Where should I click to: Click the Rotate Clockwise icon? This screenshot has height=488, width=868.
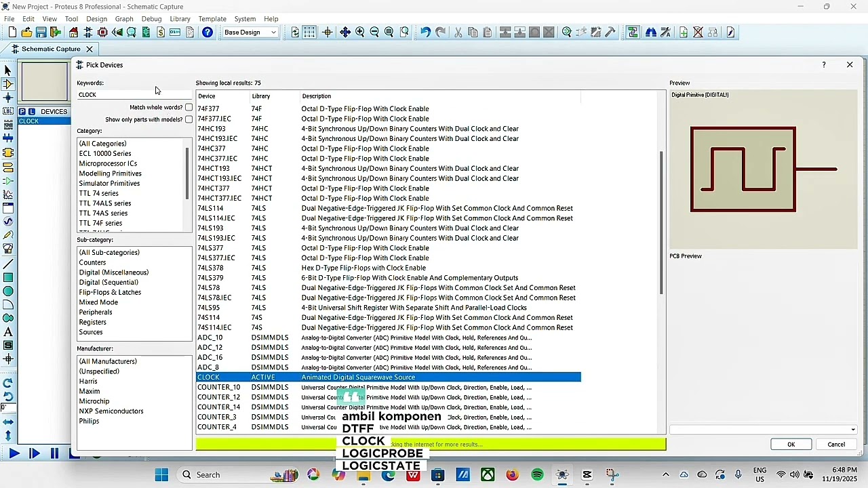[x=8, y=383]
